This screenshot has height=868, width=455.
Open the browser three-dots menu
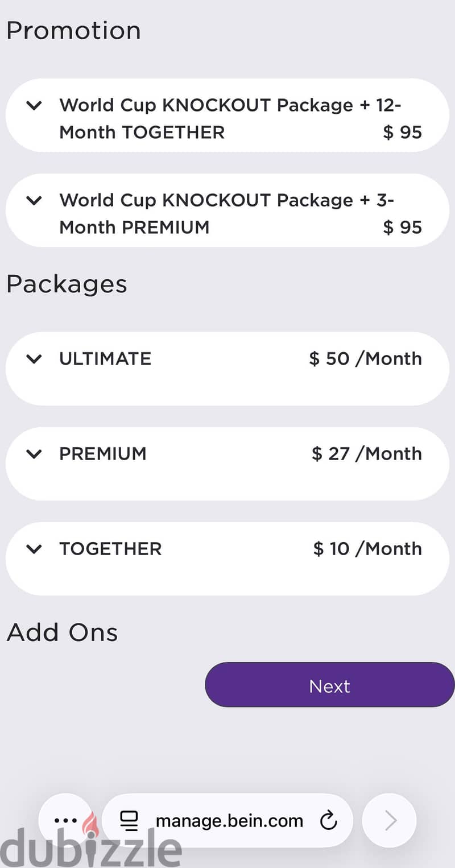point(65,821)
